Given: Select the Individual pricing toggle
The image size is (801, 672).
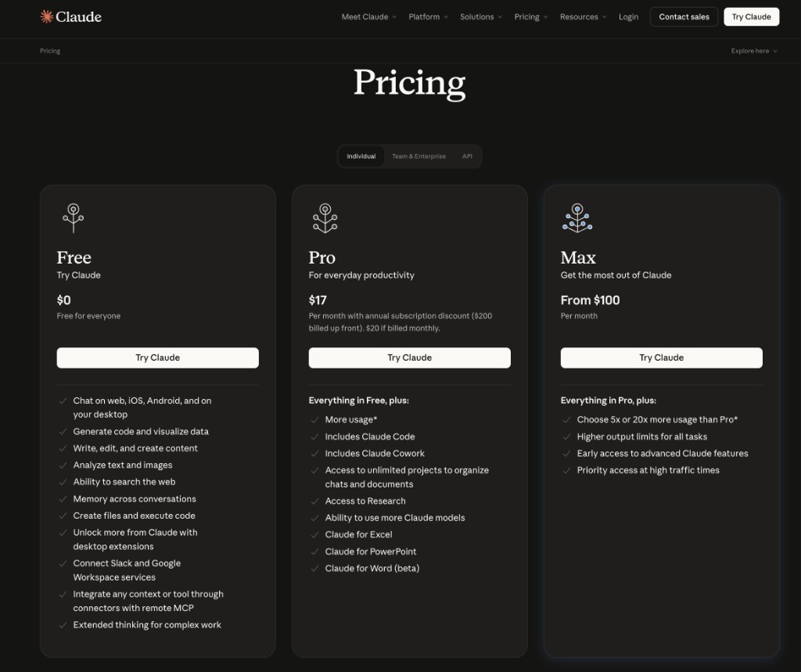Looking at the screenshot, I should point(361,156).
